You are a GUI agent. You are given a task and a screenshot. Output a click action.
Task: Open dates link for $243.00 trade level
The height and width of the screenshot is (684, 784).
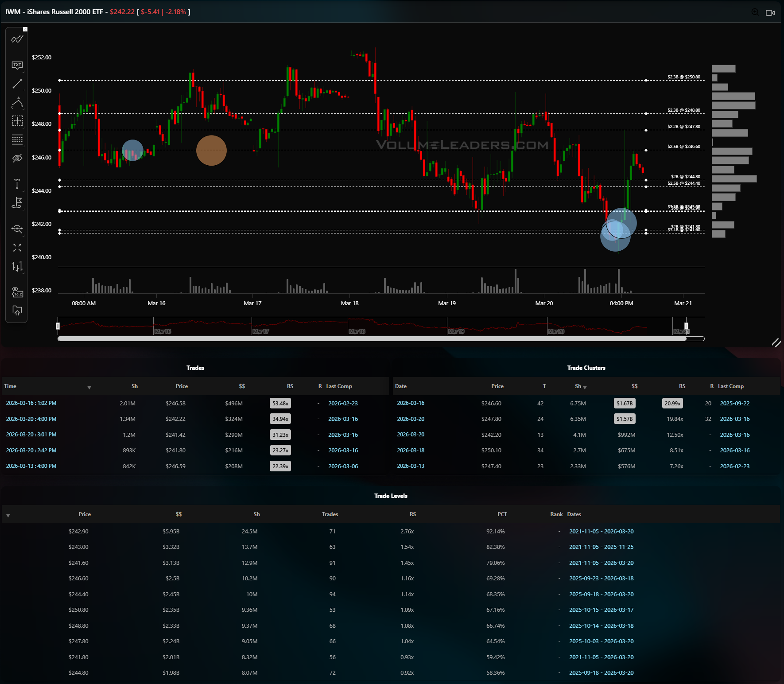click(x=601, y=547)
